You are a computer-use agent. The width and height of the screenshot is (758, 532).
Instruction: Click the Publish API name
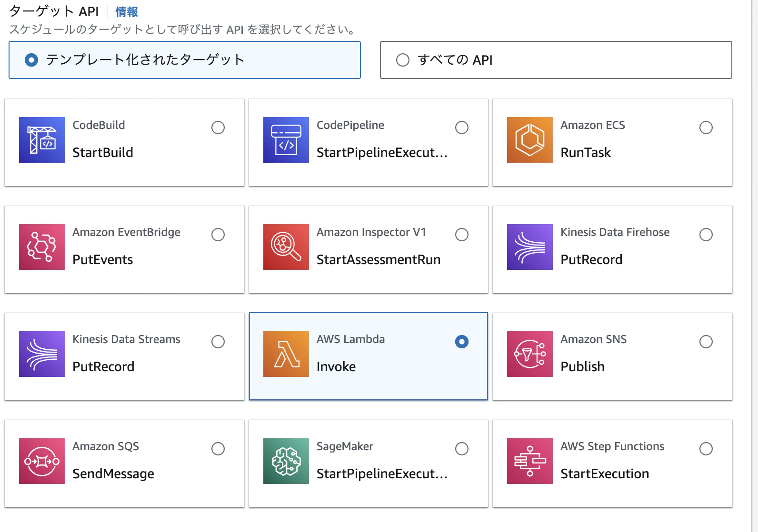(x=583, y=366)
